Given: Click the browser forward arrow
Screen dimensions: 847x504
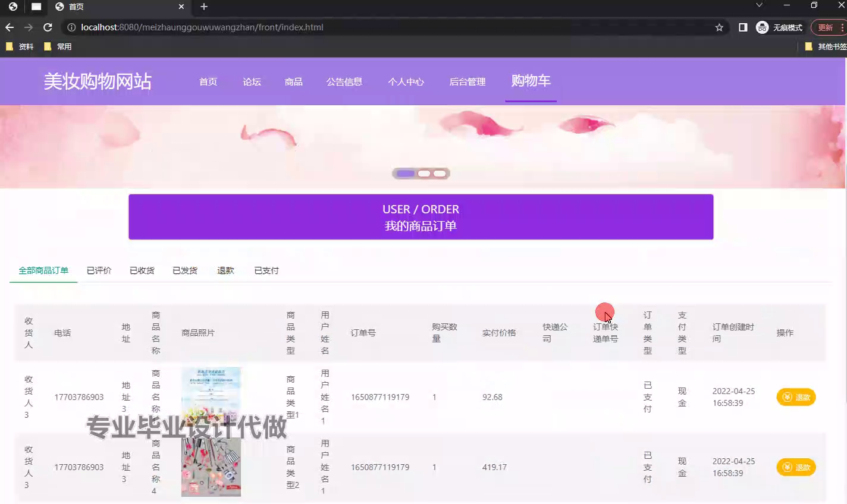Looking at the screenshot, I should point(29,27).
